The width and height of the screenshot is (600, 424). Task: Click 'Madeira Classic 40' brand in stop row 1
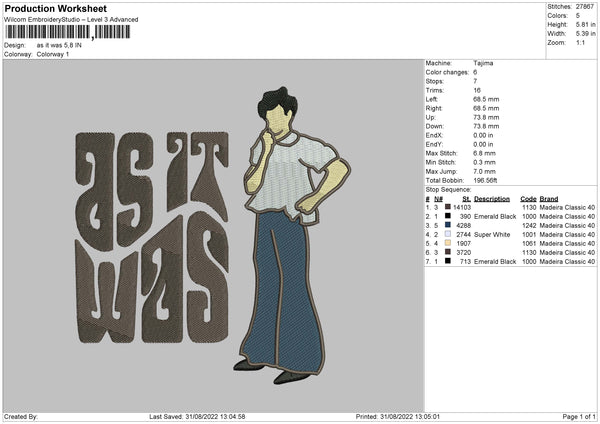pyautogui.click(x=567, y=207)
